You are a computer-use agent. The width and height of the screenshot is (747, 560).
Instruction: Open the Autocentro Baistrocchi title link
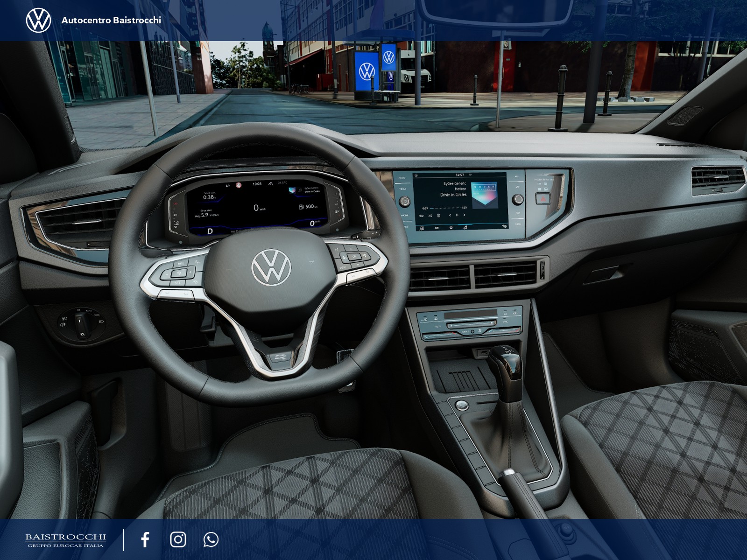pyautogui.click(x=111, y=20)
